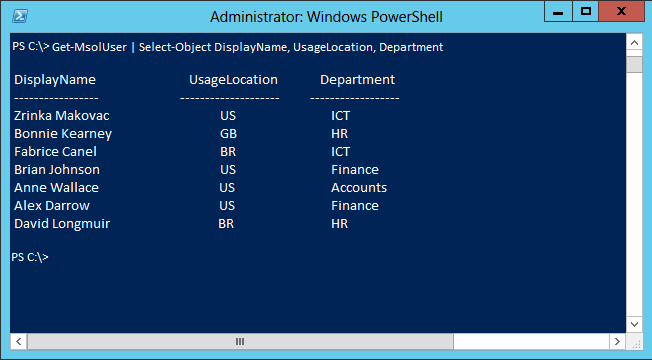Click the empty PS C:\> prompt
This screenshot has width=652, height=360.
(x=30, y=257)
